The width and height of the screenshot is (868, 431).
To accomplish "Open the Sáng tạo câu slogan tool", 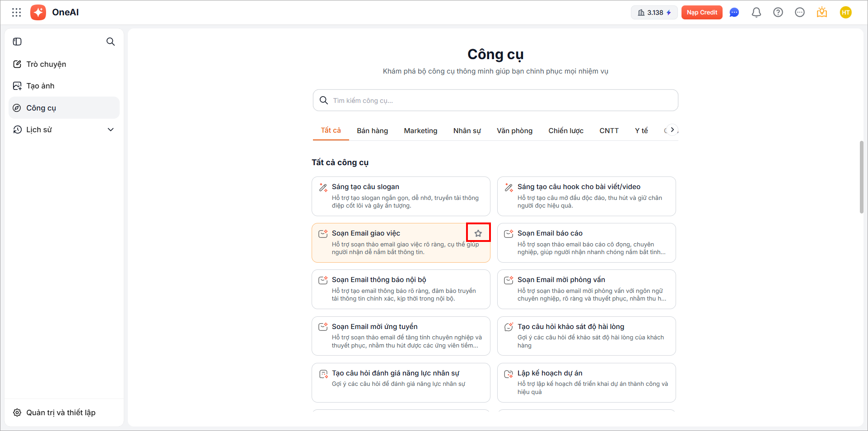I will [401, 196].
